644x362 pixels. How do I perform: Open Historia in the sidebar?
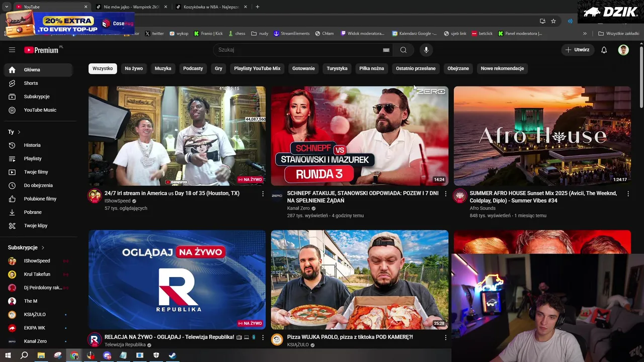coord(38,145)
